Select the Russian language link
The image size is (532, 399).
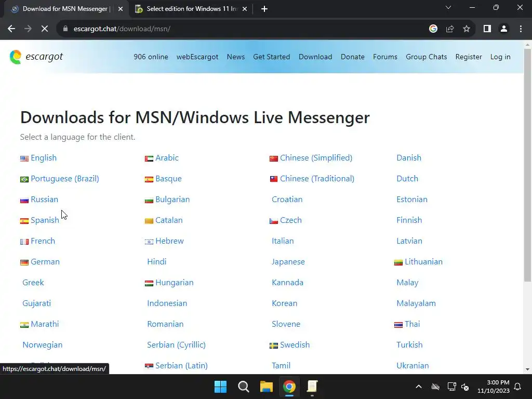45,199
